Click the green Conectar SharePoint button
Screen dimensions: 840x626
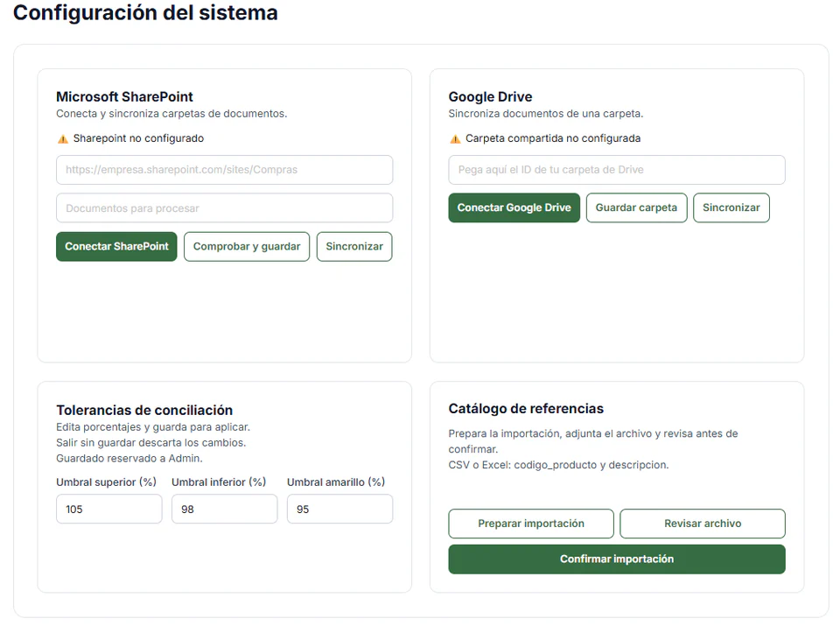coord(116,247)
